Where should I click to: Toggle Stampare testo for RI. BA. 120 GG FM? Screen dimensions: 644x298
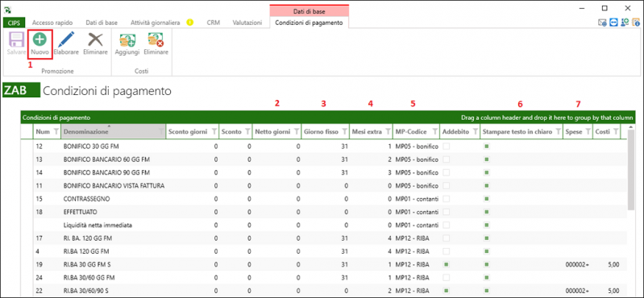(x=487, y=238)
